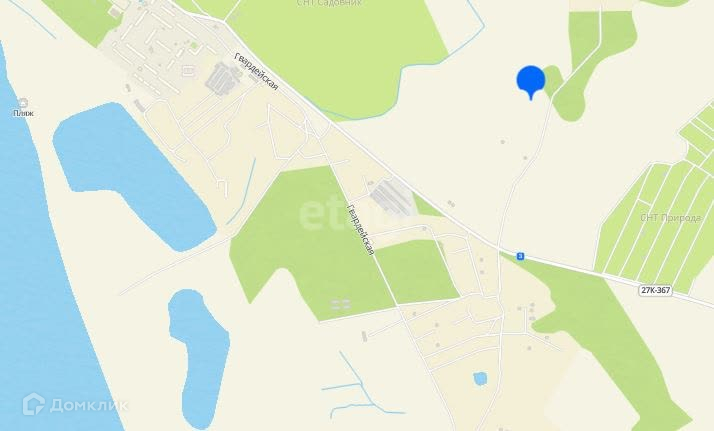Viewport: 714px width, 431px height.
Task: Click the Домклик text label
Action: pos(89,405)
